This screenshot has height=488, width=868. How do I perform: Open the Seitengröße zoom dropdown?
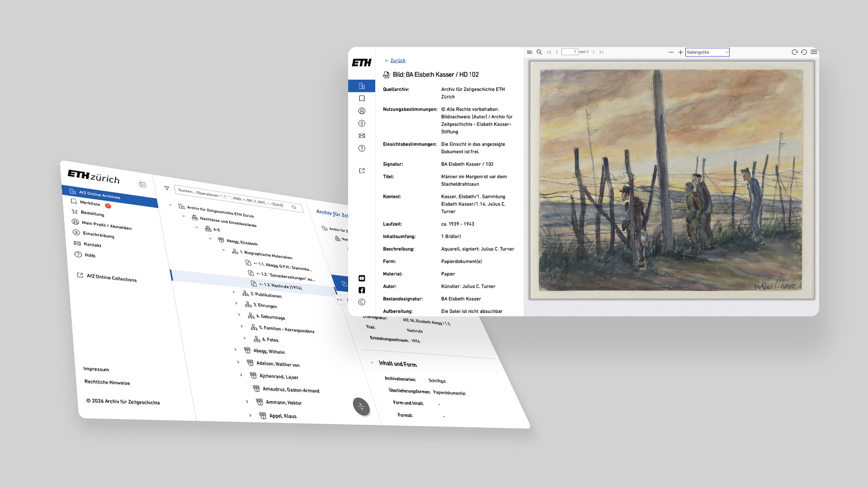coord(707,52)
